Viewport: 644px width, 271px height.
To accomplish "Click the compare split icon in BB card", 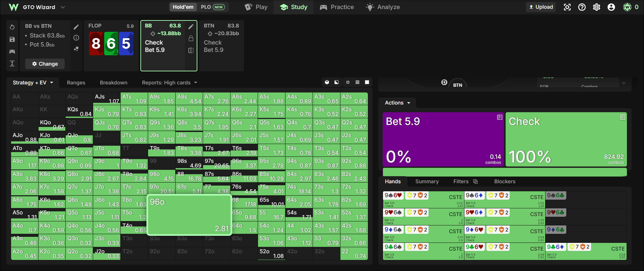I will [191, 50].
